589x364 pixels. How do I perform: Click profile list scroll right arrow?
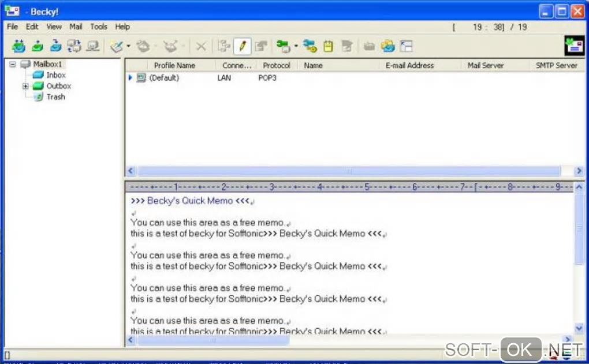pos(579,171)
